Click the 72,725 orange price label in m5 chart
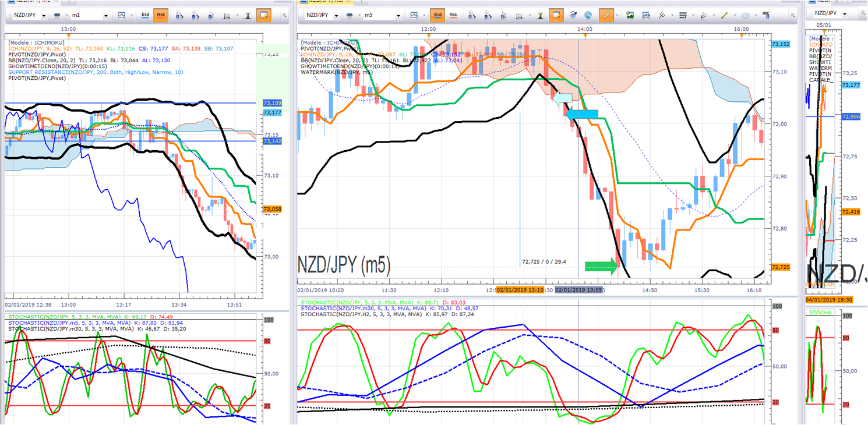868x425 pixels. coord(779,267)
